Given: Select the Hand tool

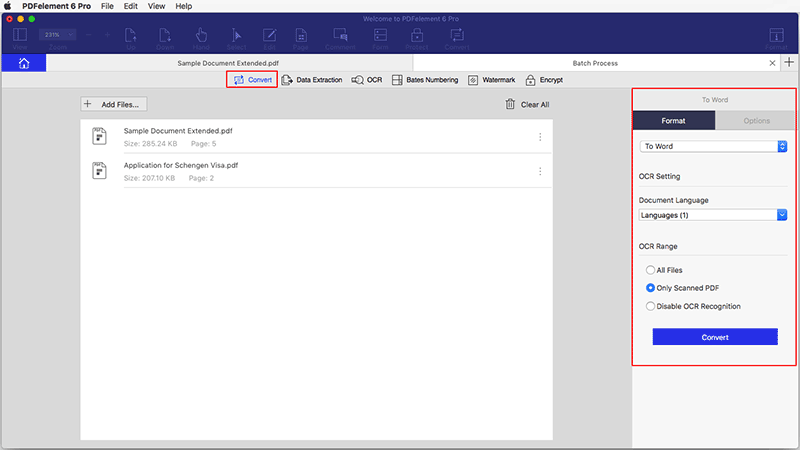Looking at the screenshot, I should coord(201,38).
